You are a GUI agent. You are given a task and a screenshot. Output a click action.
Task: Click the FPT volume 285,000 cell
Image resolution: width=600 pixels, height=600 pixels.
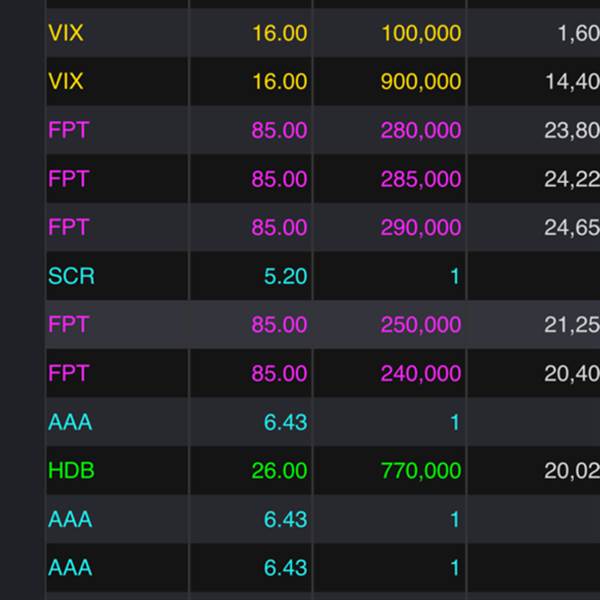coord(420,179)
